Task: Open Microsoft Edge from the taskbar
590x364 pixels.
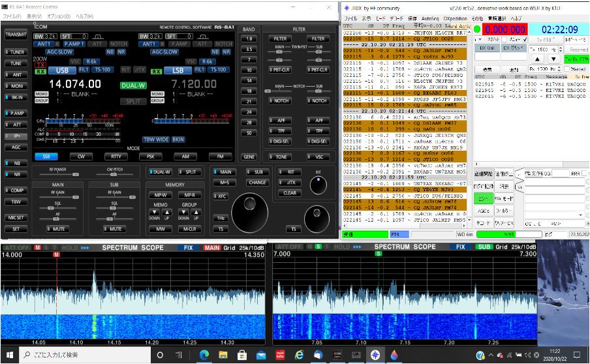Action: [x=204, y=355]
